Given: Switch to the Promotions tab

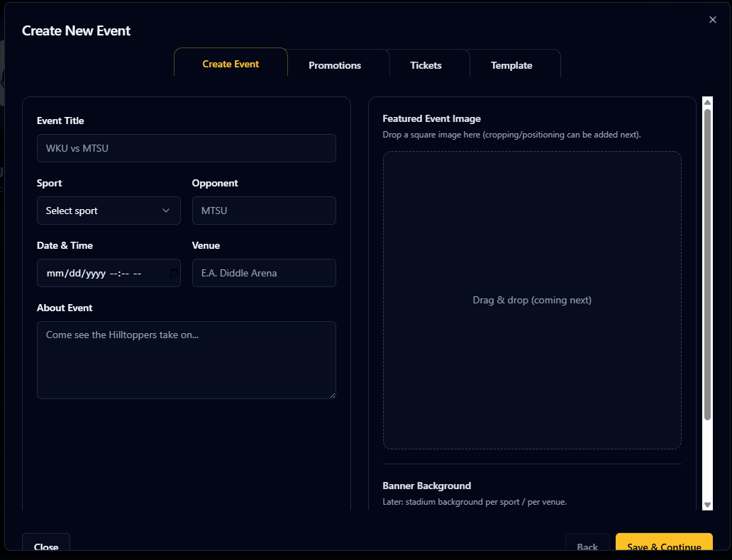Looking at the screenshot, I should pos(335,65).
